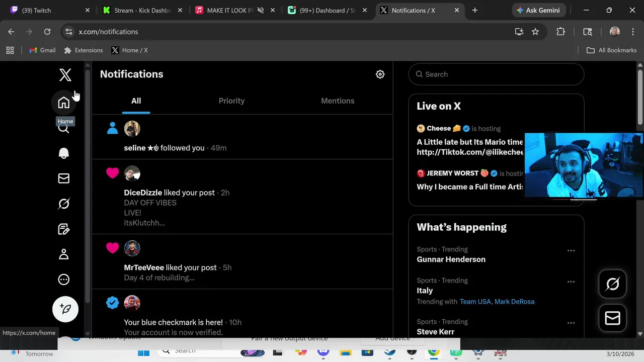Open DiceDizzle liked your post notification
Screen dimensions: 644x362
pos(242,197)
